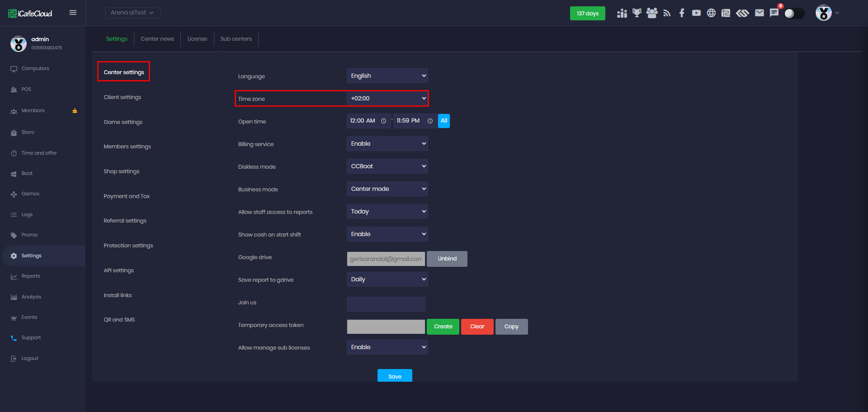
Task: Open chat messages with 8 notifications
Action: tap(774, 13)
